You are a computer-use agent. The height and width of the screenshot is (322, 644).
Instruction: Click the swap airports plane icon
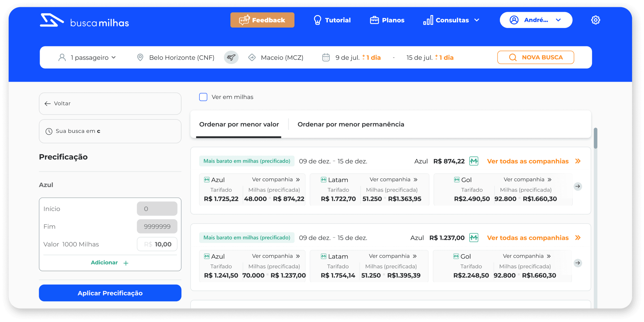pos(231,58)
